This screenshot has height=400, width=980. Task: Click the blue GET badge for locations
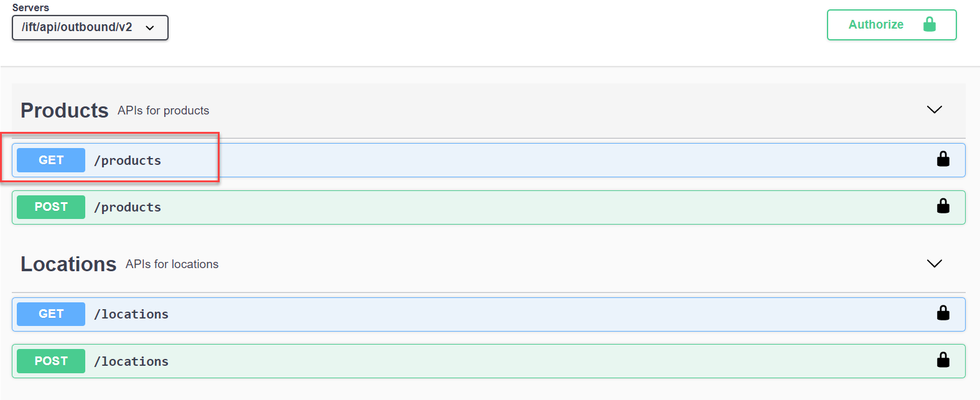click(51, 314)
